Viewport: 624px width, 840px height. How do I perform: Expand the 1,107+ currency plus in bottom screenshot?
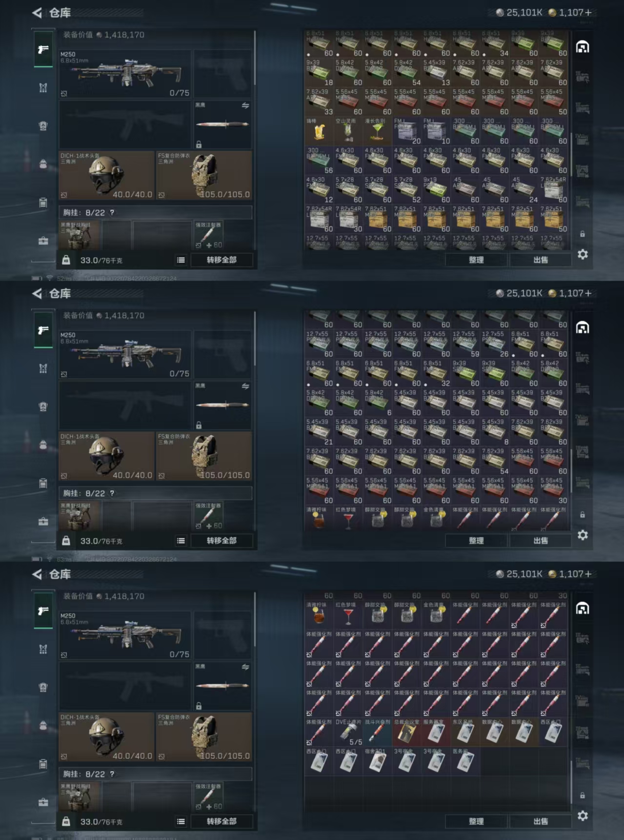[x=588, y=574]
